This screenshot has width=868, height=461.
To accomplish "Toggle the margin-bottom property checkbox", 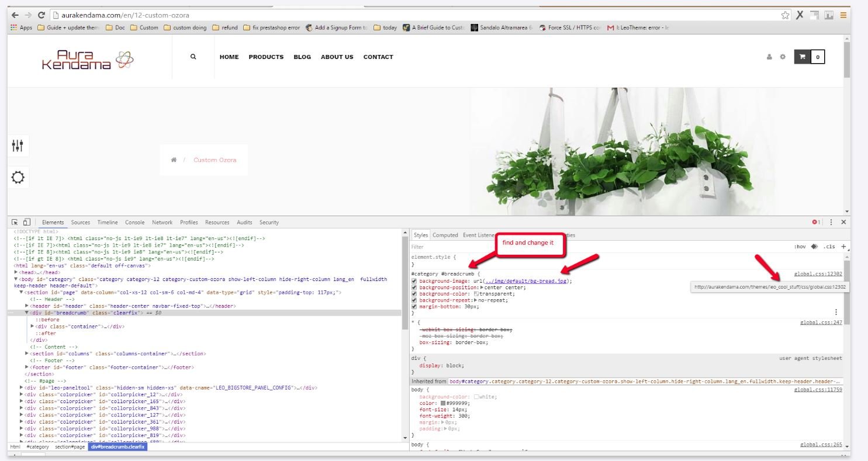I will point(414,307).
